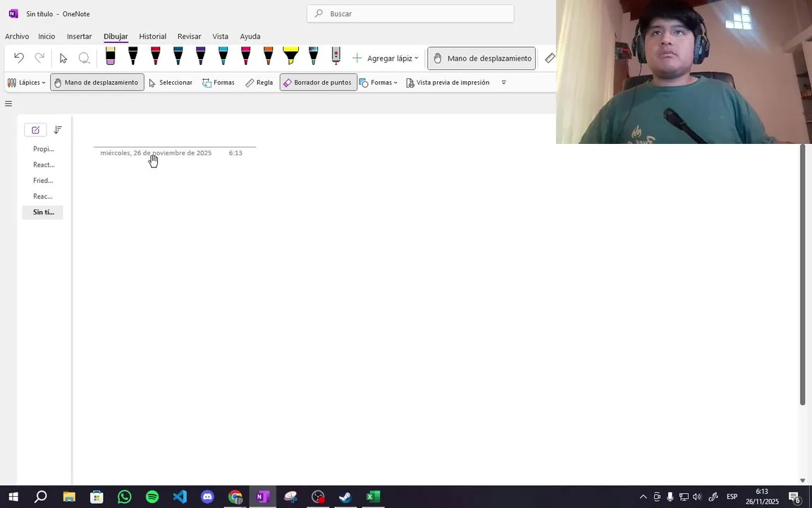
Task: Expand the system tray hidden icons chevron
Action: point(643,497)
